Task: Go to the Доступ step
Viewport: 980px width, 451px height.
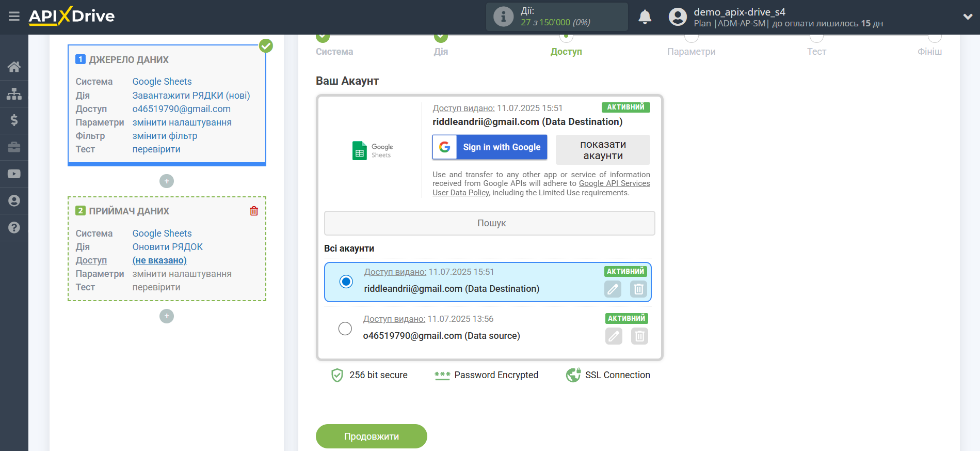Action: [566, 52]
